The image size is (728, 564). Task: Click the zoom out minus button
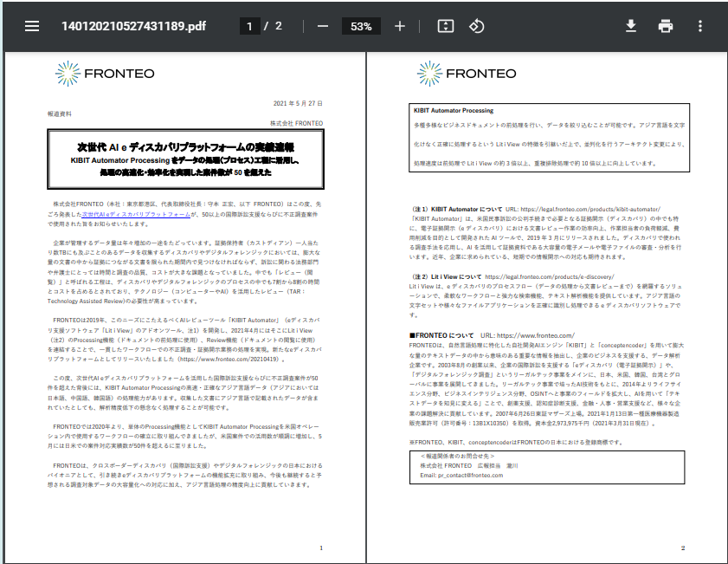pos(323,26)
